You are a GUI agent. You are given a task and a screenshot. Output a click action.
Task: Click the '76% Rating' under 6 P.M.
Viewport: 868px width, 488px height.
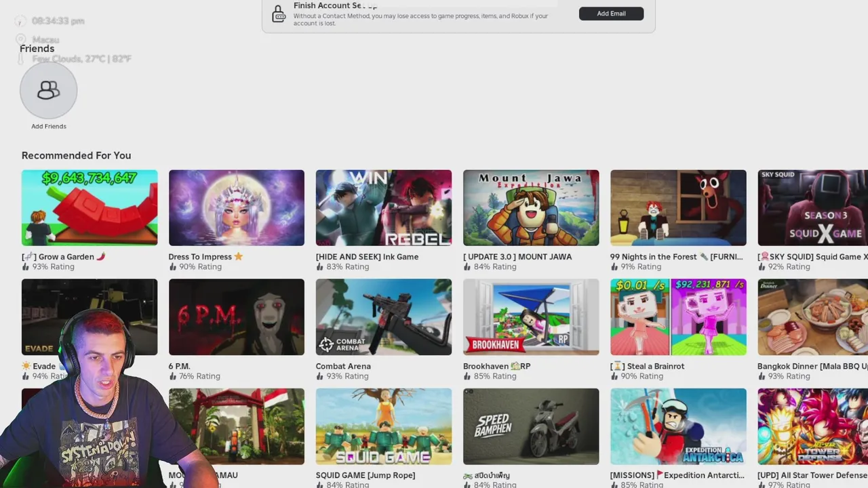coord(200,376)
